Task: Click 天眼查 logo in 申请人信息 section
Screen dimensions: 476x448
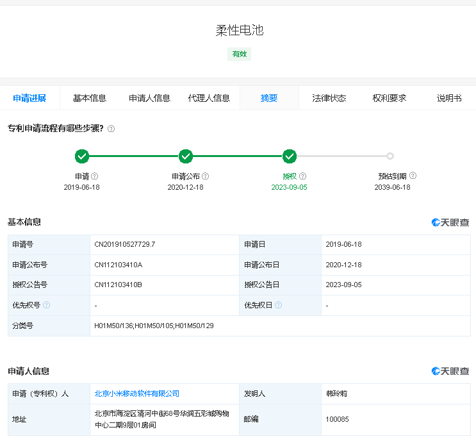Action: pyautogui.click(x=450, y=371)
